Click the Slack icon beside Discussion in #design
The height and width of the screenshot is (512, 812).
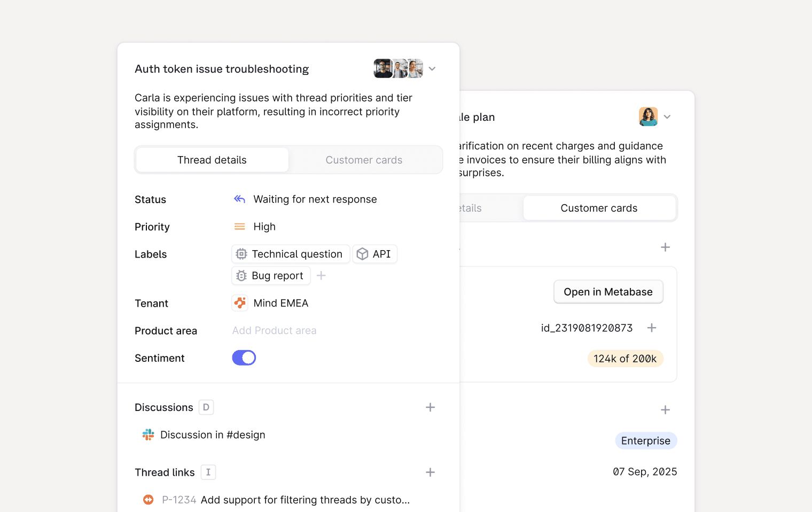point(148,435)
